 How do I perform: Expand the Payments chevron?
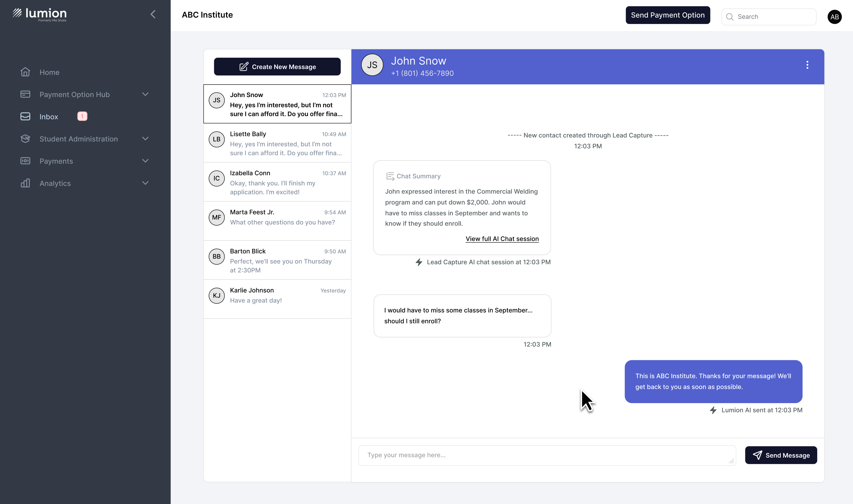point(146,161)
